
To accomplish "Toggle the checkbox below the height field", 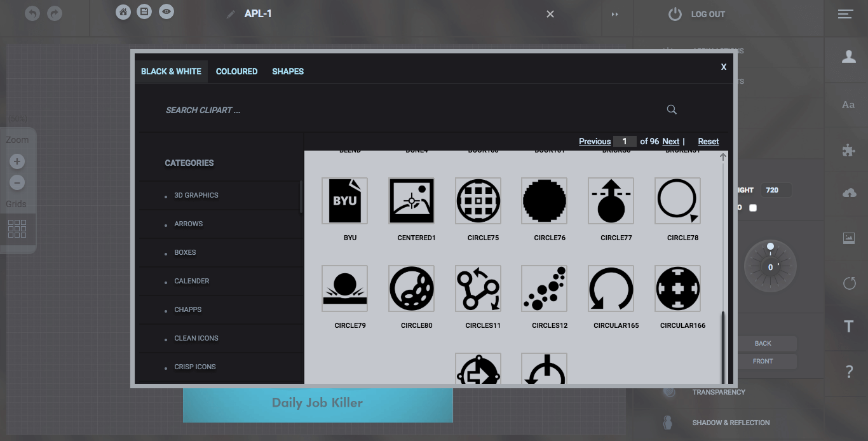I will (x=753, y=208).
